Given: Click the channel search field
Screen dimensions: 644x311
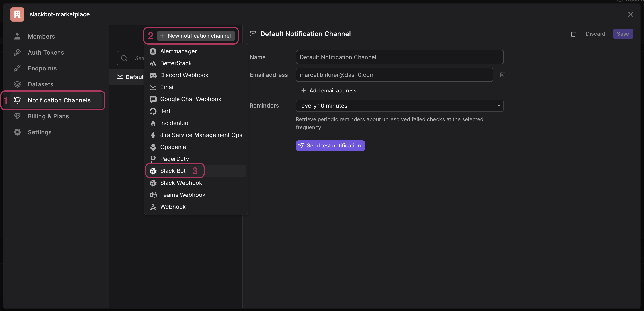Looking at the screenshot, I should point(130,58).
